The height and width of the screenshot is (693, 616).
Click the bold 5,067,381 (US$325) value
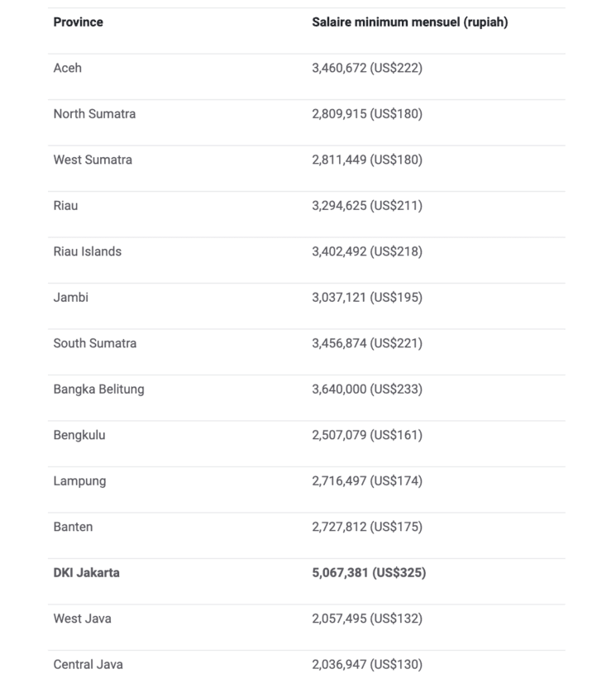pos(369,572)
